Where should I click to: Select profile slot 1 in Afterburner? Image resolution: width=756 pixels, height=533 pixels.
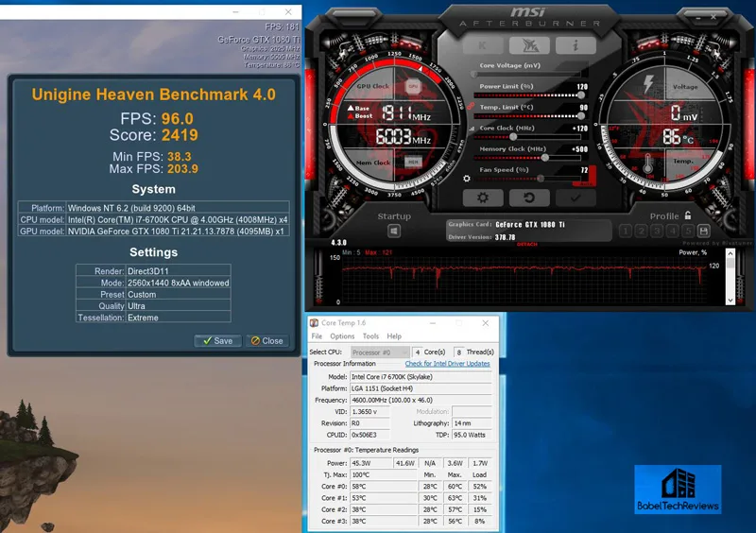pos(627,232)
